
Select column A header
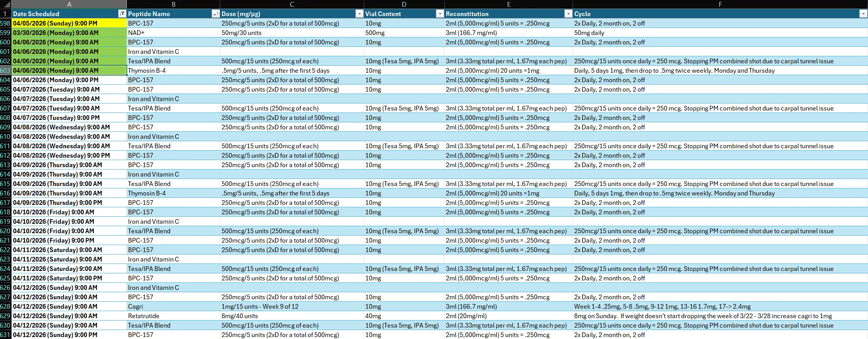pyautogui.click(x=69, y=4)
